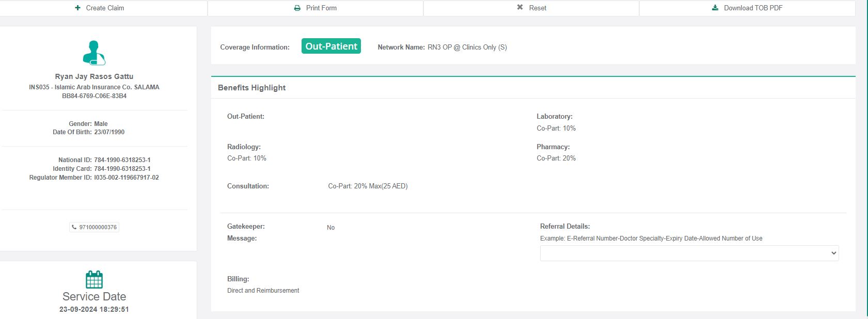Viewport: 868px width, 319px height.
Task: Open the Referral Details dropdown
Action: pos(689,253)
